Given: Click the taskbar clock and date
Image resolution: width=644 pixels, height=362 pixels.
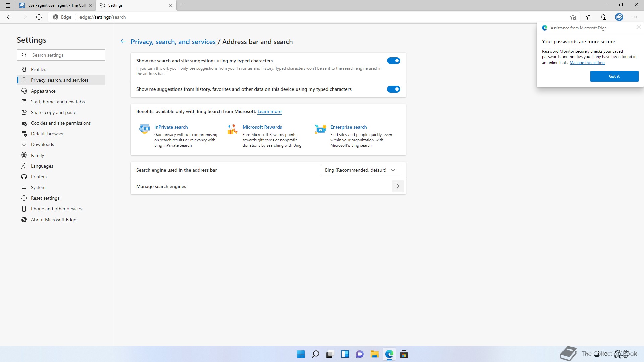Looking at the screenshot, I should click(622, 354).
